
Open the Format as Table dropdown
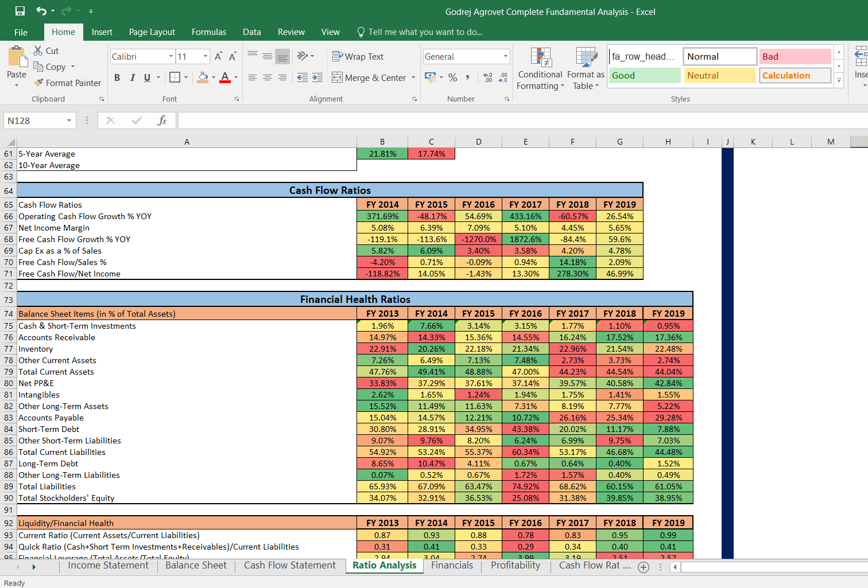586,69
